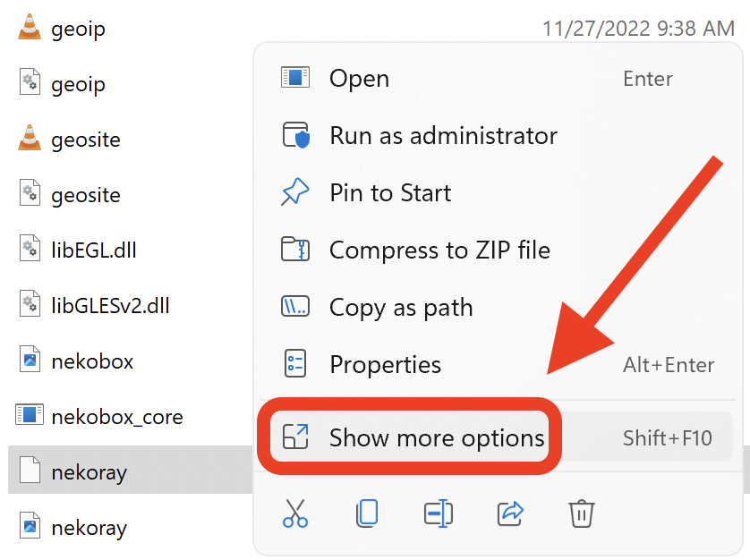Expand Show more options
Screen dimensions: 750x560
(437, 438)
